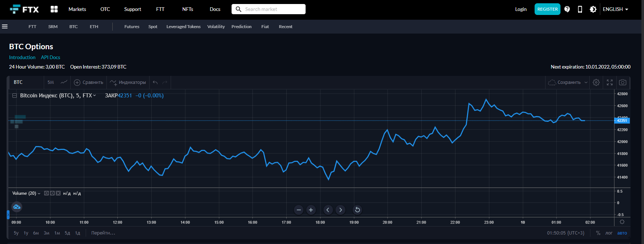
Task: Enter fullscreen chart mode
Action: (x=610, y=82)
